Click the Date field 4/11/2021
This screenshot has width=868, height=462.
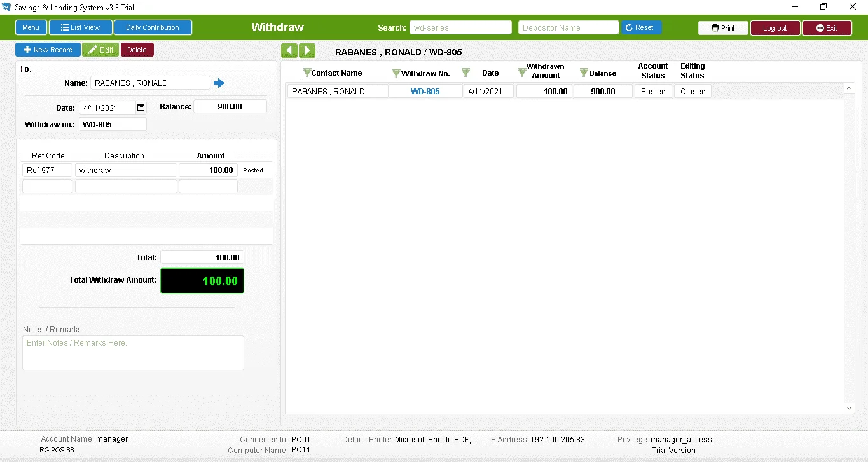click(x=107, y=108)
